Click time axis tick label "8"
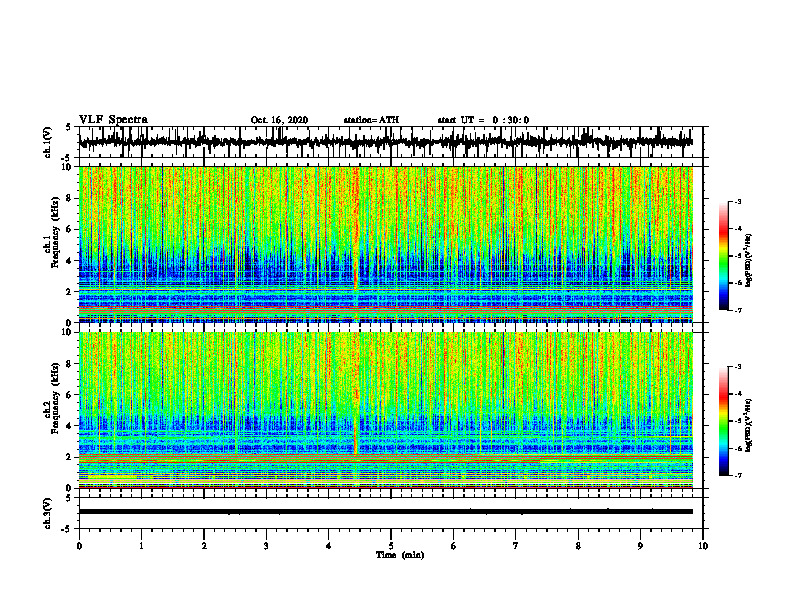The width and height of the screenshot is (792, 612). tap(578, 546)
